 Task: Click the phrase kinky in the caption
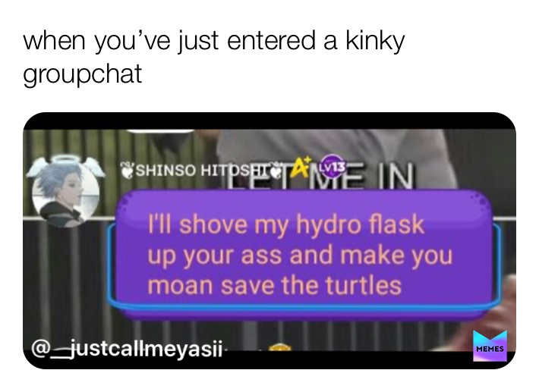point(375,42)
